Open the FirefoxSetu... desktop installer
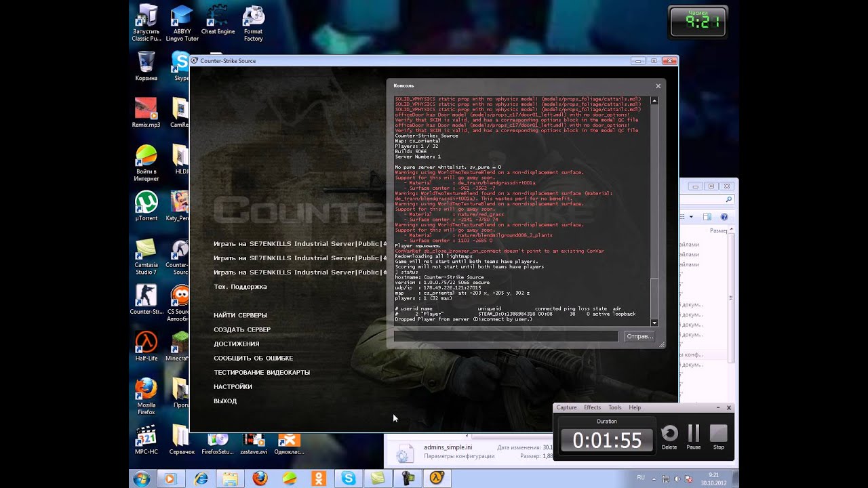This screenshot has height=488, width=868. pos(218,443)
